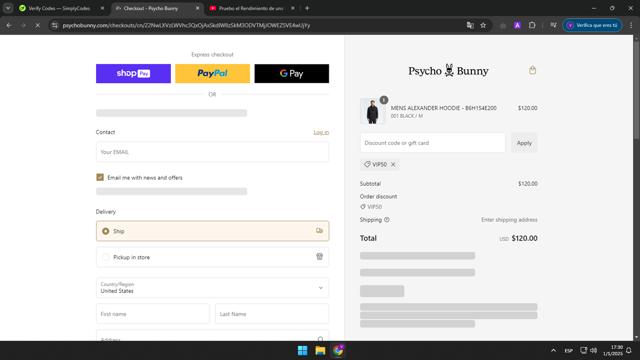Click the Log in link
Screen dimensions: 640x360
click(321, 133)
